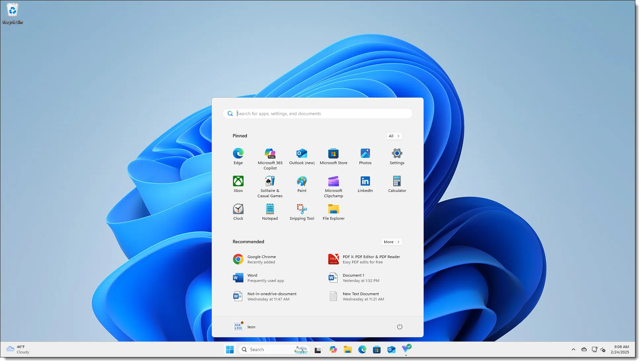Image resolution: width=642 pixels, height=364 pixels.
Task: Click the taskbar Search box
Action: click(x=274, y=349)
